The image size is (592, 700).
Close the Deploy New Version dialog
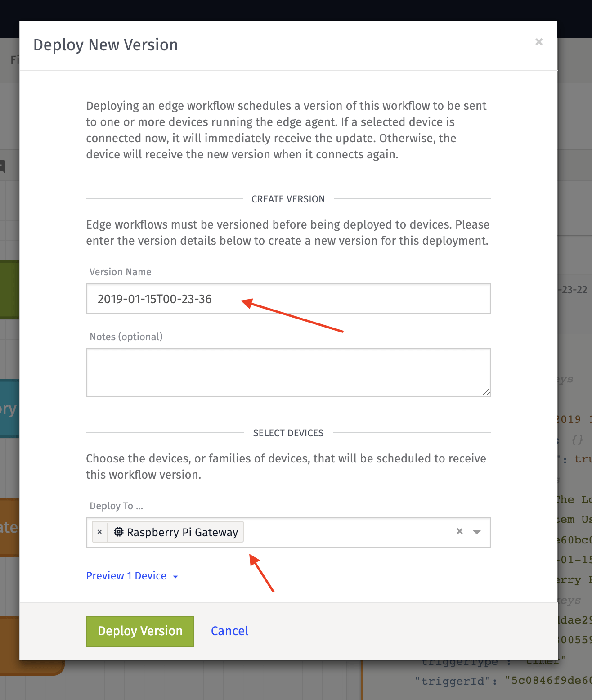tap(539, 42)
